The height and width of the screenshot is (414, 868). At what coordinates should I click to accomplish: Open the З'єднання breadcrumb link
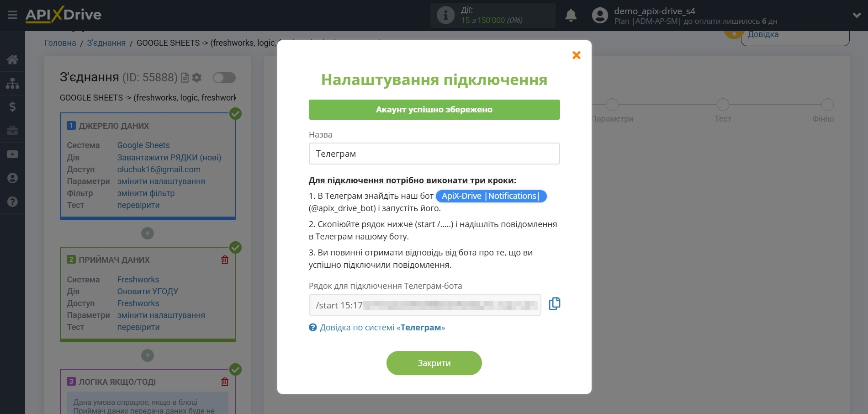click(106, 43)
